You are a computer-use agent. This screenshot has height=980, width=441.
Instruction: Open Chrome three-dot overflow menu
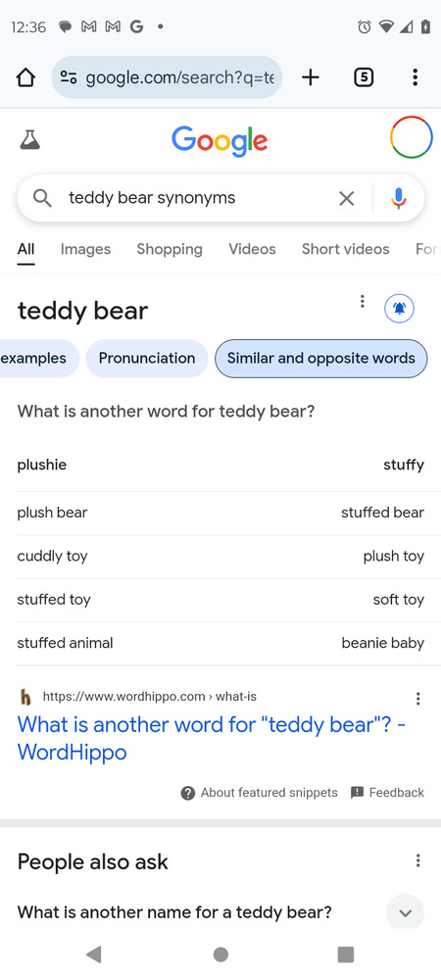pos(415,77)
